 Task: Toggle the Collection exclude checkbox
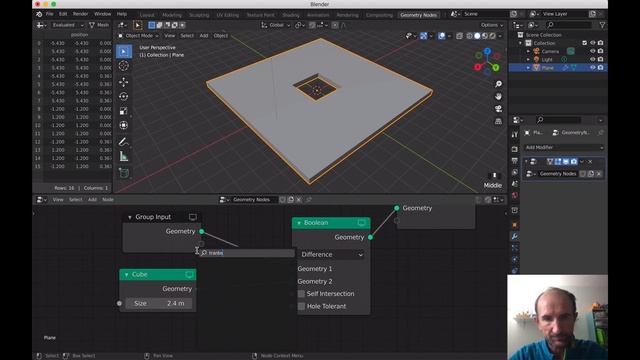pos(584,43)
